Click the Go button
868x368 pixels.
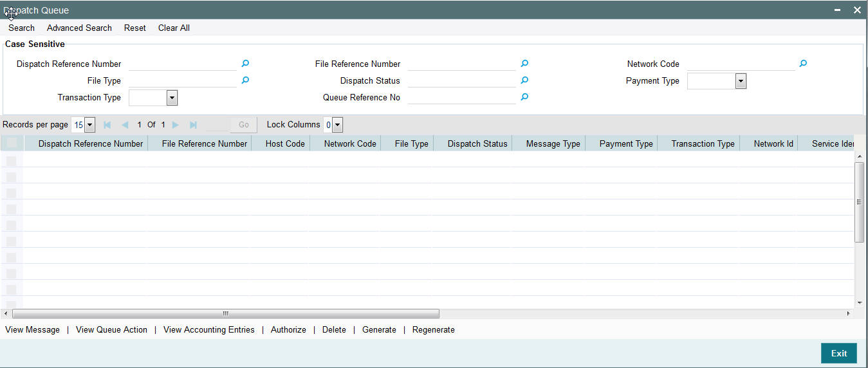(x=244, y=125)
